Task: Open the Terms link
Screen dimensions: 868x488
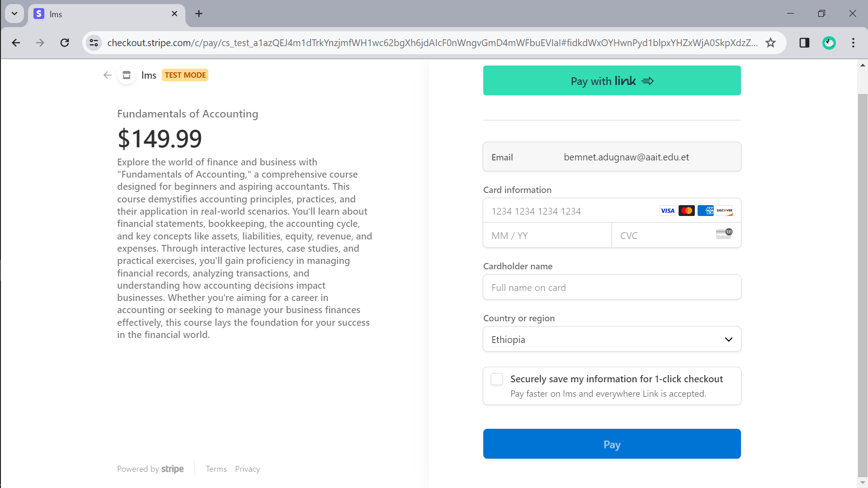Action: tap(216, 469)
